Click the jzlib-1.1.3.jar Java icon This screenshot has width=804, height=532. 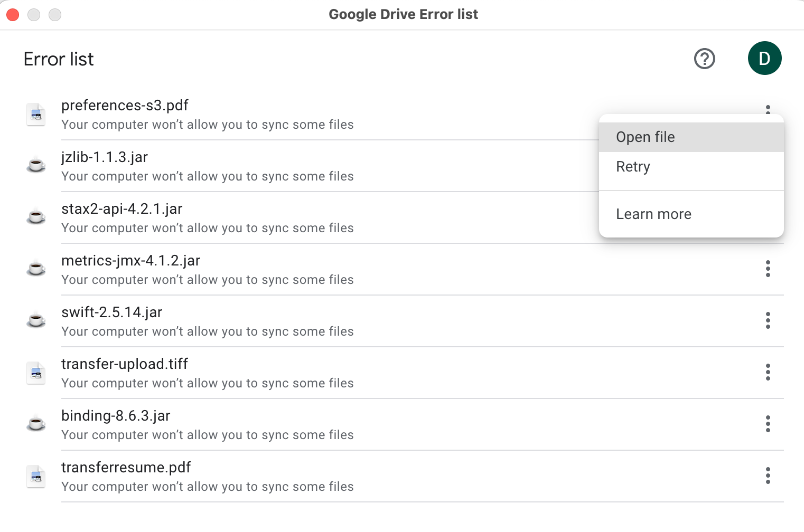click(36, 166)
